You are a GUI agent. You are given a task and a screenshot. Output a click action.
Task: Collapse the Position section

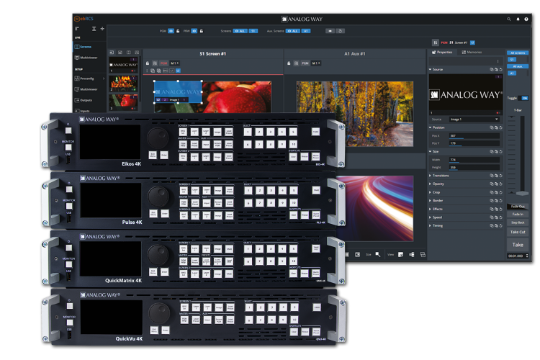point(430,128)
